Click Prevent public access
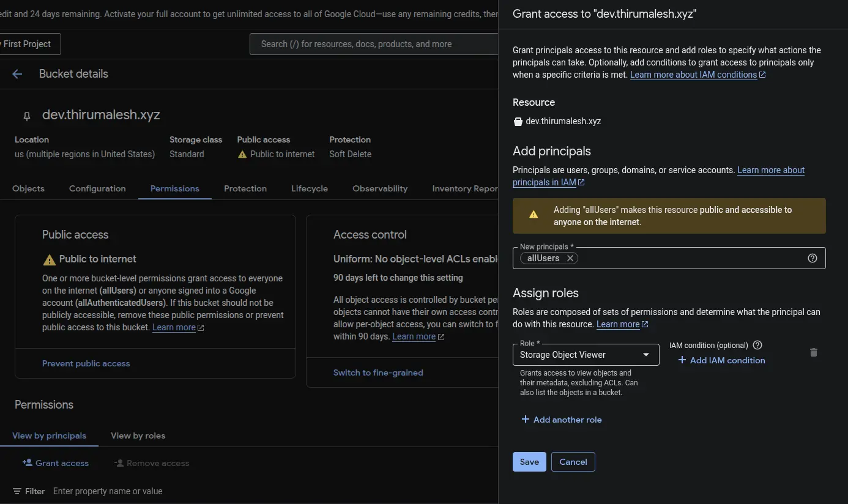This screenshot has width=848, height=504. point(86,363)
